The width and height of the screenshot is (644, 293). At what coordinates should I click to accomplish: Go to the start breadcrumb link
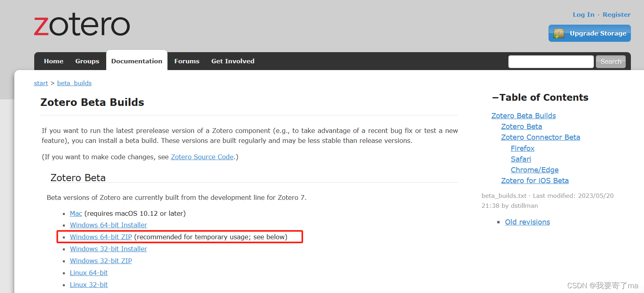tap(41, 83)
